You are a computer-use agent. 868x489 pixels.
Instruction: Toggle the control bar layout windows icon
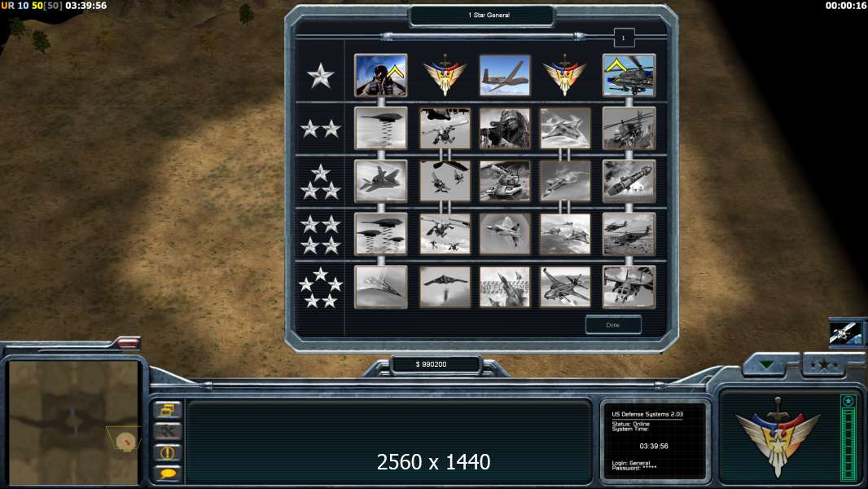(x=167, y=410)
